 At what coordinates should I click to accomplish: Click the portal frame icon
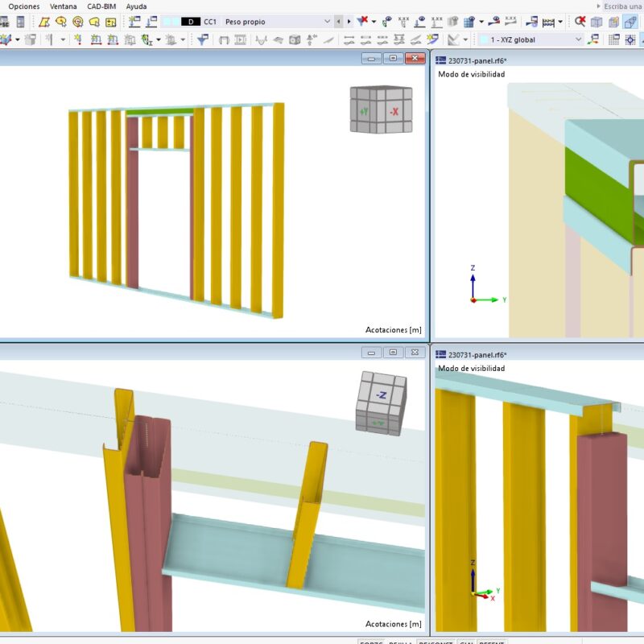[224, 40]
